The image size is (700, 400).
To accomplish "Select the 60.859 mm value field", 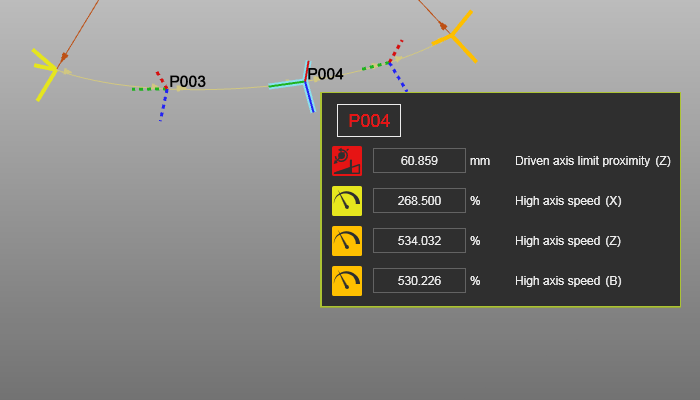I will 419,160.
